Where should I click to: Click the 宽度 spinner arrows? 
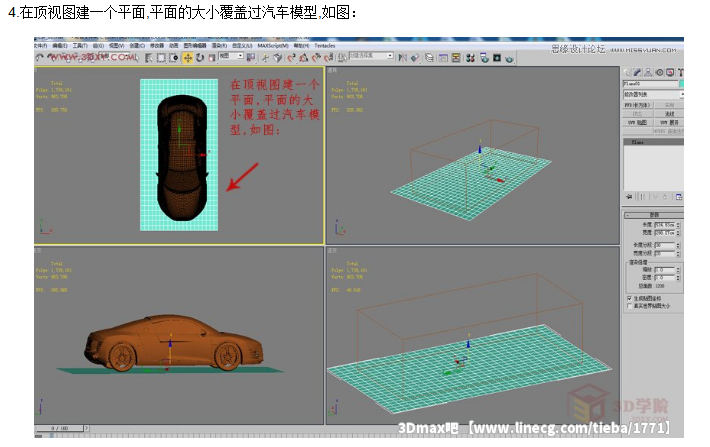click(x=678, y=233)
